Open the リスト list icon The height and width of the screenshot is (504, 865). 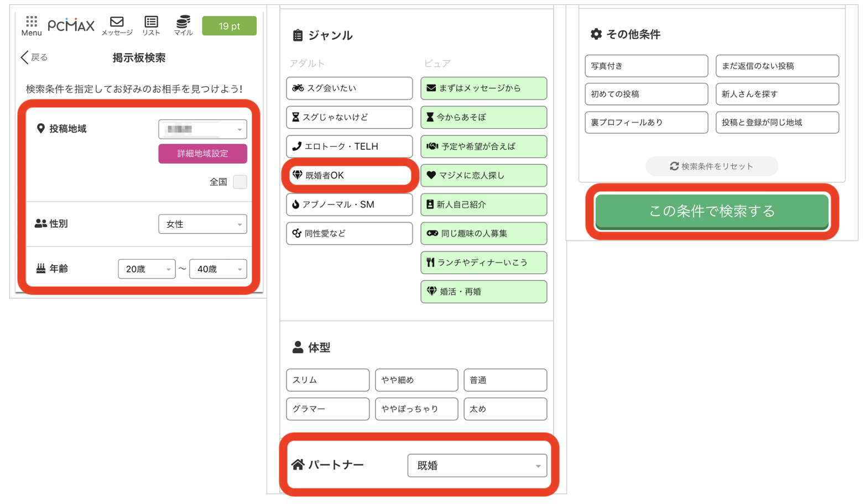point(151,25)
